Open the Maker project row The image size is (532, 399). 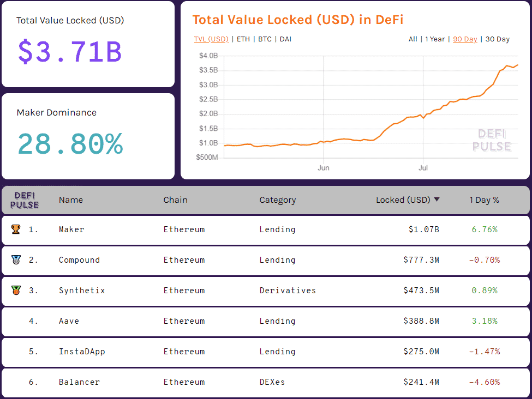(x=71, y=229)
